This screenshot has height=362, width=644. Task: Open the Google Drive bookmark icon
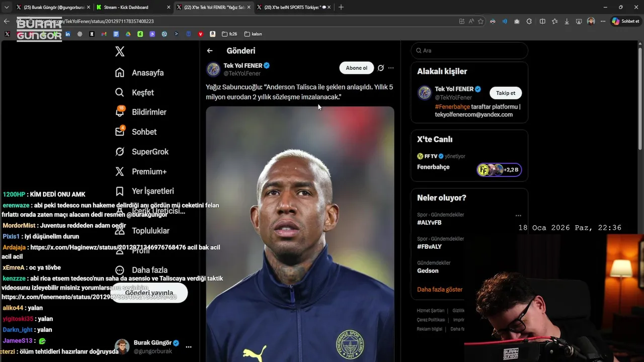click(128, 34)
